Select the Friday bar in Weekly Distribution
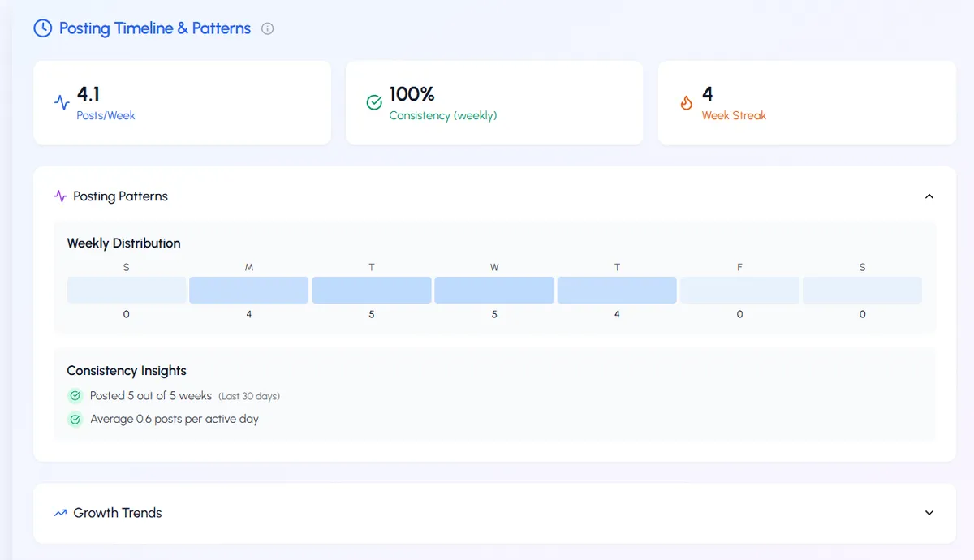 [739, 290]
